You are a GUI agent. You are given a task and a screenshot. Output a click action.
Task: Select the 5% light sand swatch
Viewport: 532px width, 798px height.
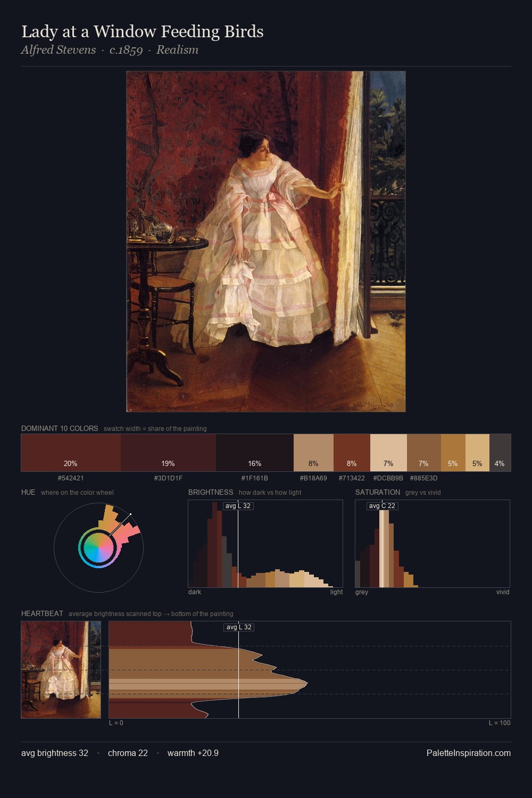coord(477,453)
